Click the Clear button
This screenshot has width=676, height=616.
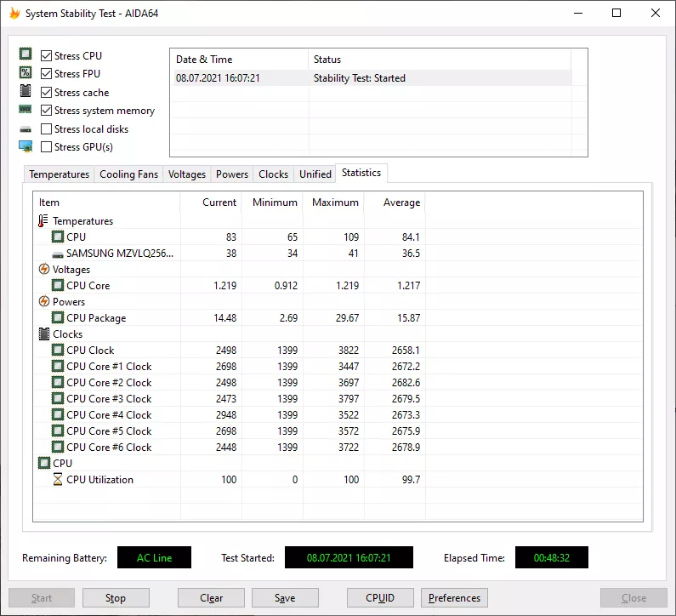(211, 598)
